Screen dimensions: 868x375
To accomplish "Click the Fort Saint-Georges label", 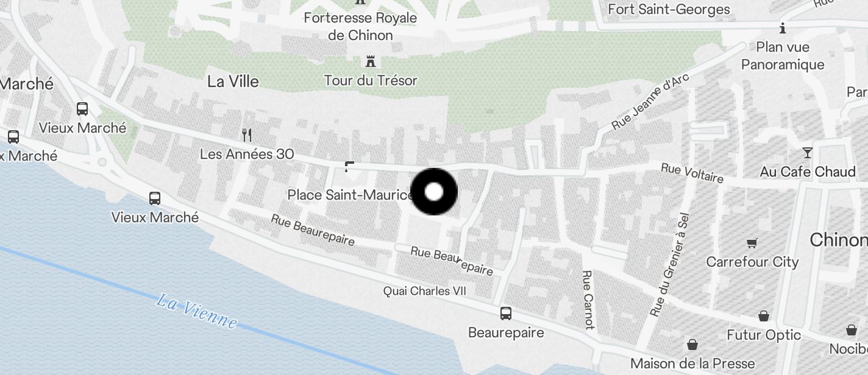I will click(x=669, y=9).
